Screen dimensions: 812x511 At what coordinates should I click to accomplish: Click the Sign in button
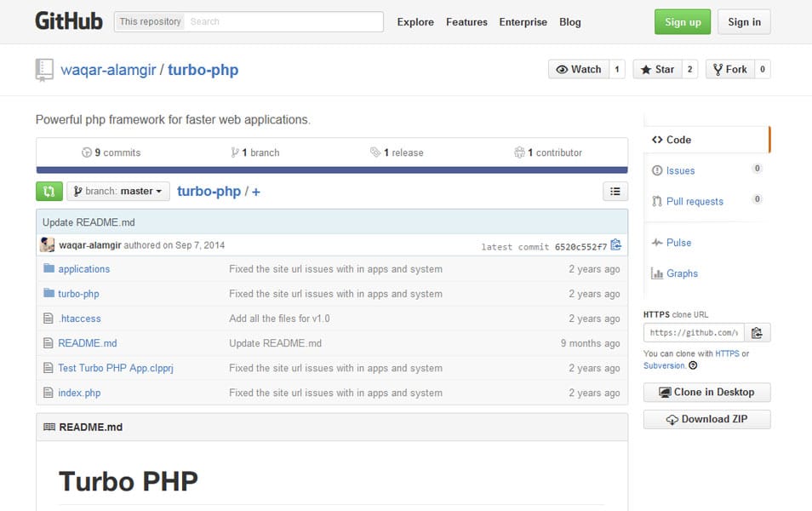pyautogui.click(x=744, y=22)
